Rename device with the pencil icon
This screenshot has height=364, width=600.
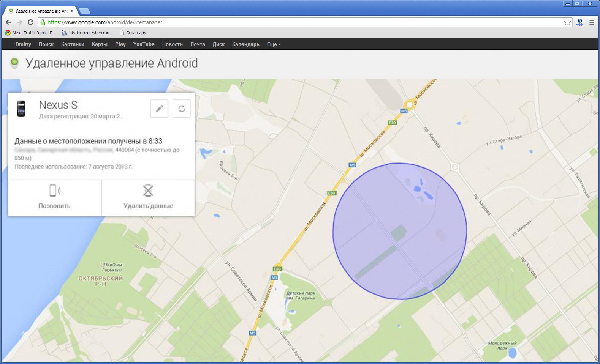click(159, 109)
